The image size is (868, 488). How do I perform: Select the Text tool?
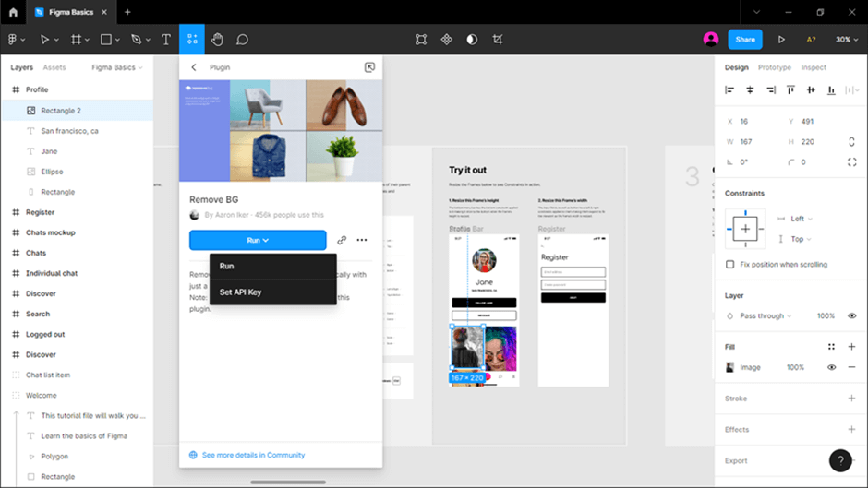pos(165,40)
